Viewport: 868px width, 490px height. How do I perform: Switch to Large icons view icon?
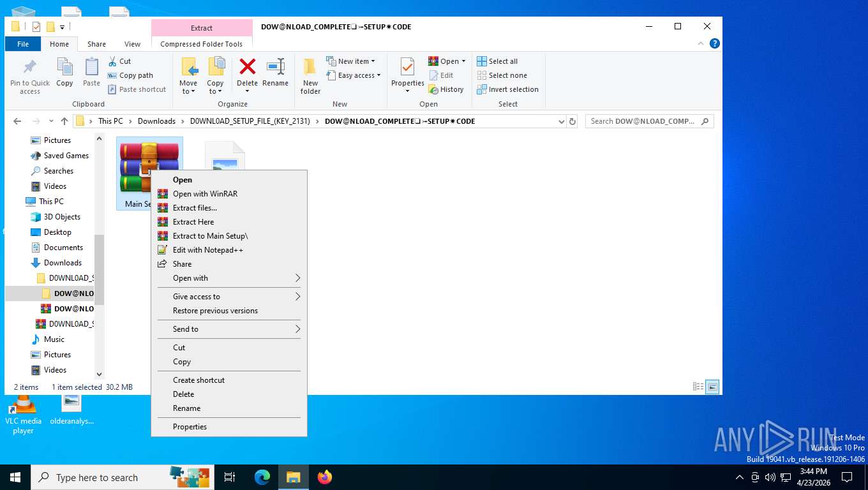tap(713, 387)
